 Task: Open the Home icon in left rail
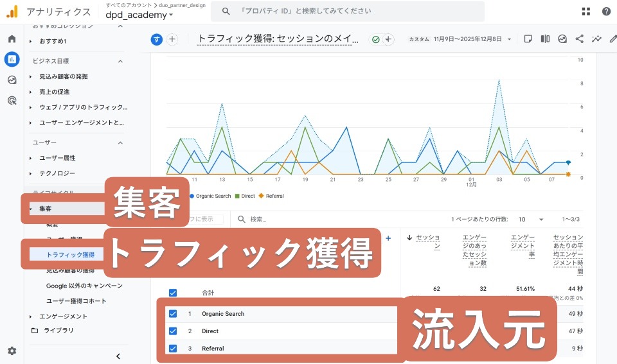pyautogui.click(x=12, y=39)
